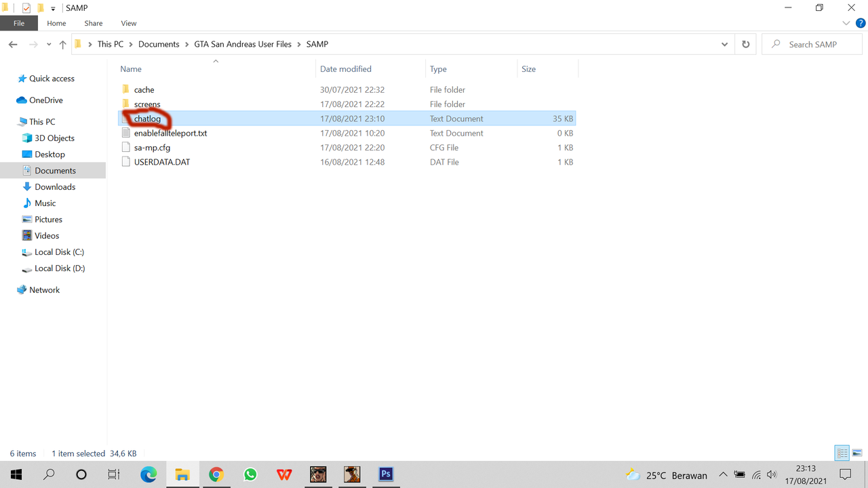Open Photoshop from the taskbar

386,474
